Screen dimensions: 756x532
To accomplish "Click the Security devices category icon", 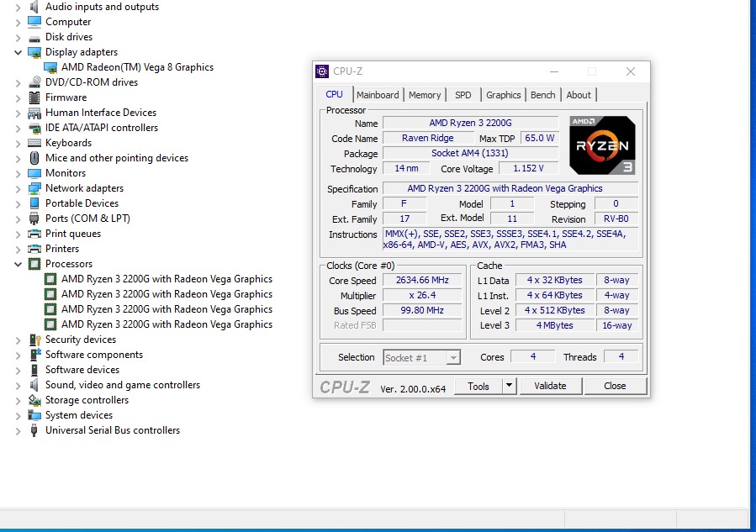I will (x=34, y=340).
